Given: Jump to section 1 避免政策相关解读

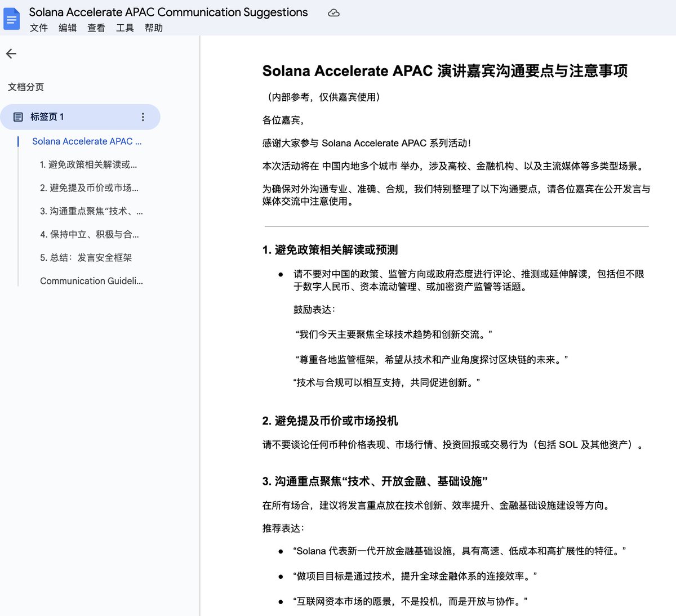Looking at the screenshot, I should pos(91,164).
